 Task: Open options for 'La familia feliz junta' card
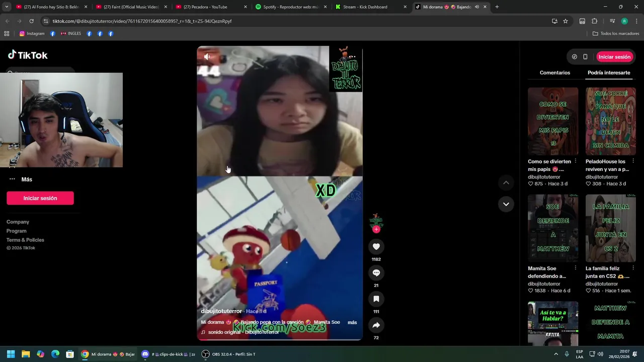click(633, 268)
